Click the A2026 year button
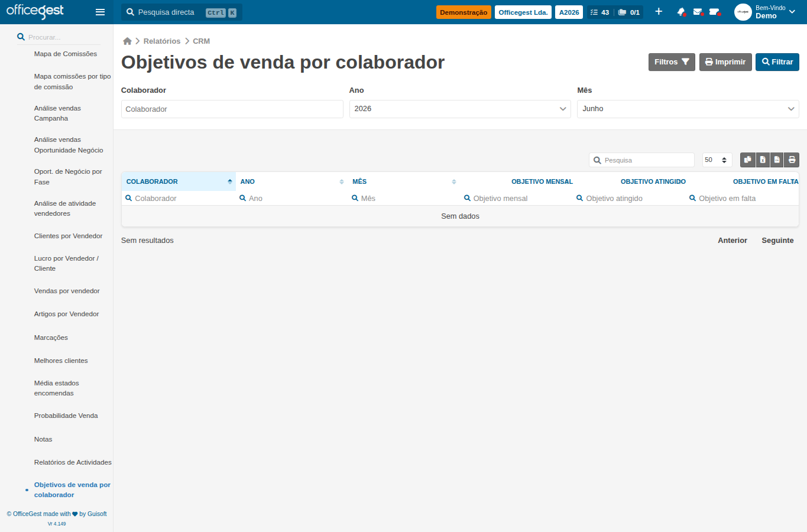This screenshot has width=807, height=532. tap(569, 12)
